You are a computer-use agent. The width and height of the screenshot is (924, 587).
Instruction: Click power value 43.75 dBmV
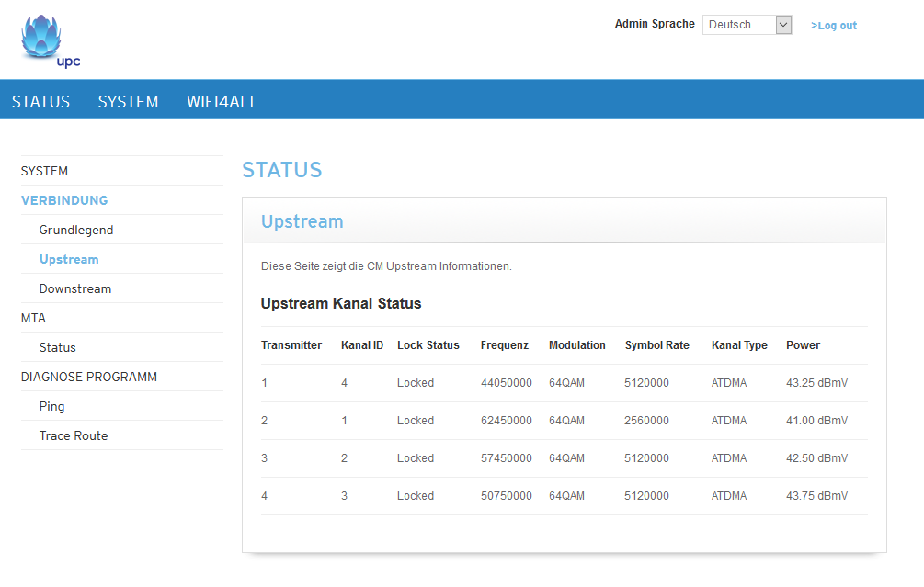coord(816,496)
